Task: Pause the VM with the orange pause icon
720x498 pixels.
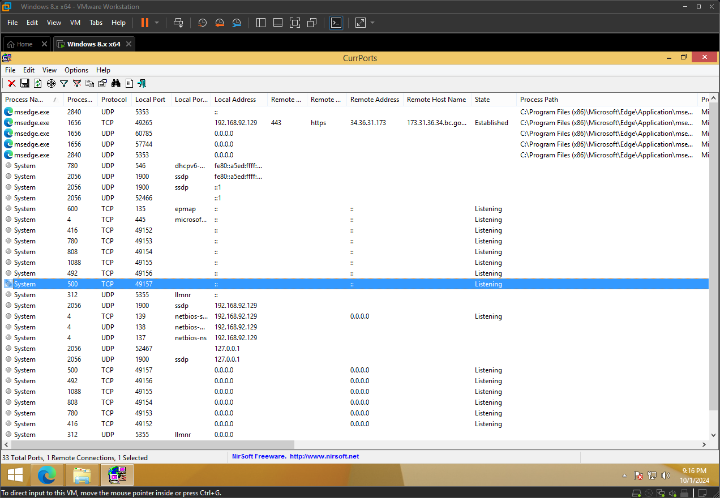Action: click(x=145, y=22)
